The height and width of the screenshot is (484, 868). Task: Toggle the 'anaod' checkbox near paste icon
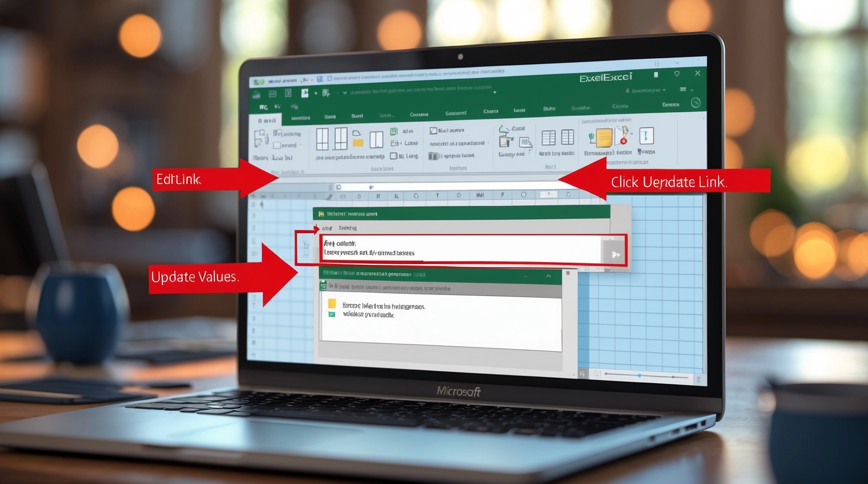tap(277, 145)
